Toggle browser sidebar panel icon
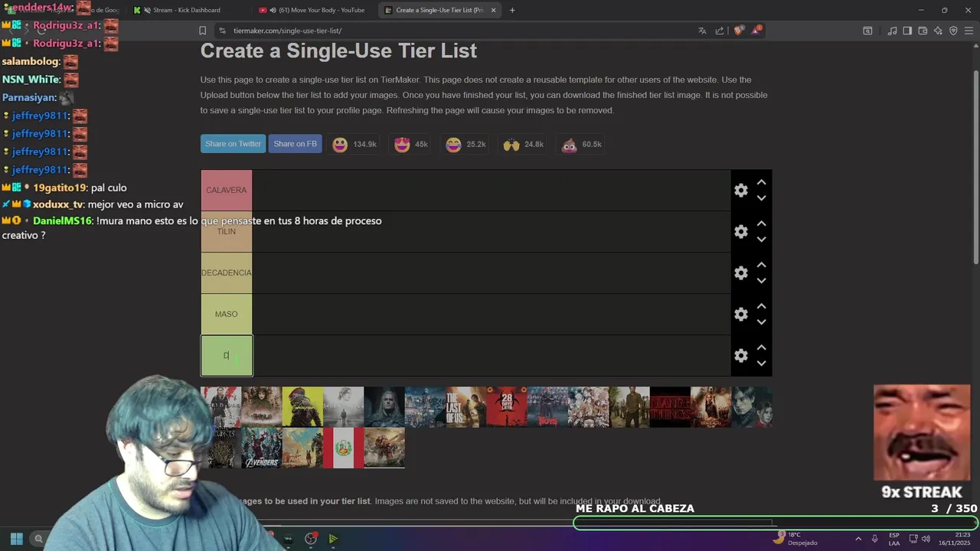Image resolution: width=980 pixels, height=551 pixels. coord(907,31)
